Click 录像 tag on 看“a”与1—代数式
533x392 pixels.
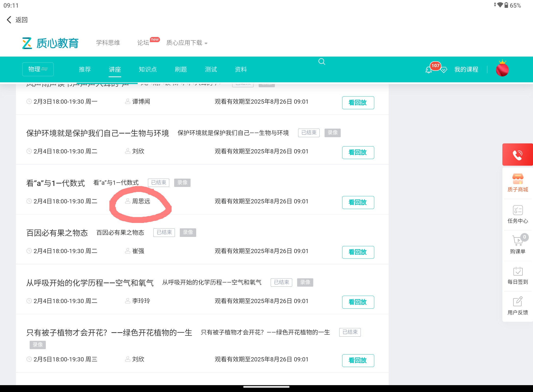(182, 183)
